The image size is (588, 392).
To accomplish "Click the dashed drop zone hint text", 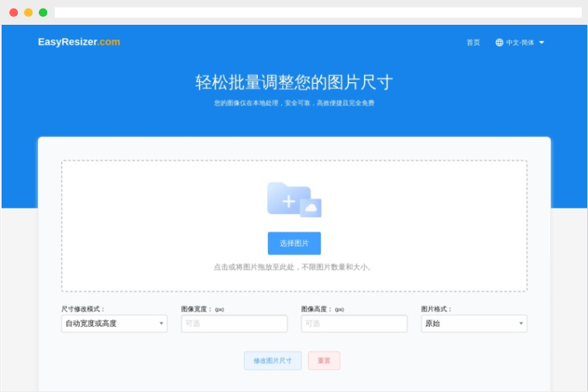I will click(x=293, y=267).
